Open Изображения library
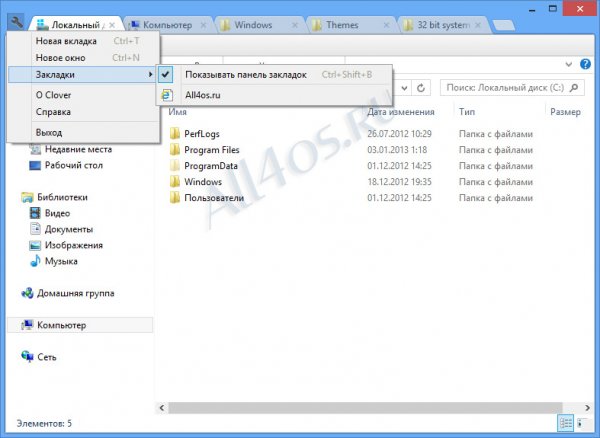The width and height of the screenshot is (600, 438). (73, 245)
